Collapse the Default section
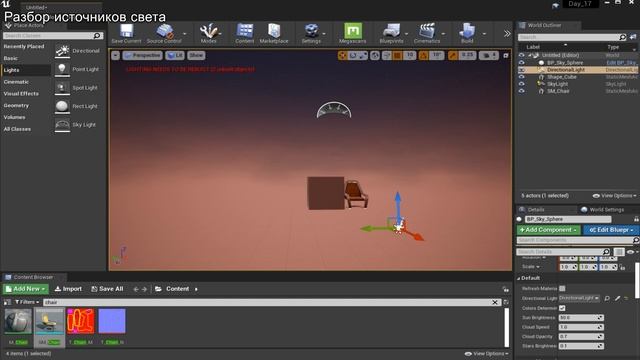 click(519, 278)
